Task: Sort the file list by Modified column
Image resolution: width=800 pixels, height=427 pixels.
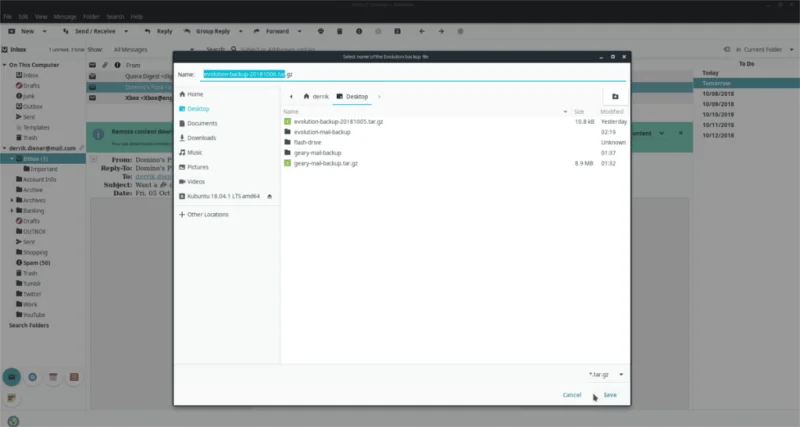Action: coord(612,111)
